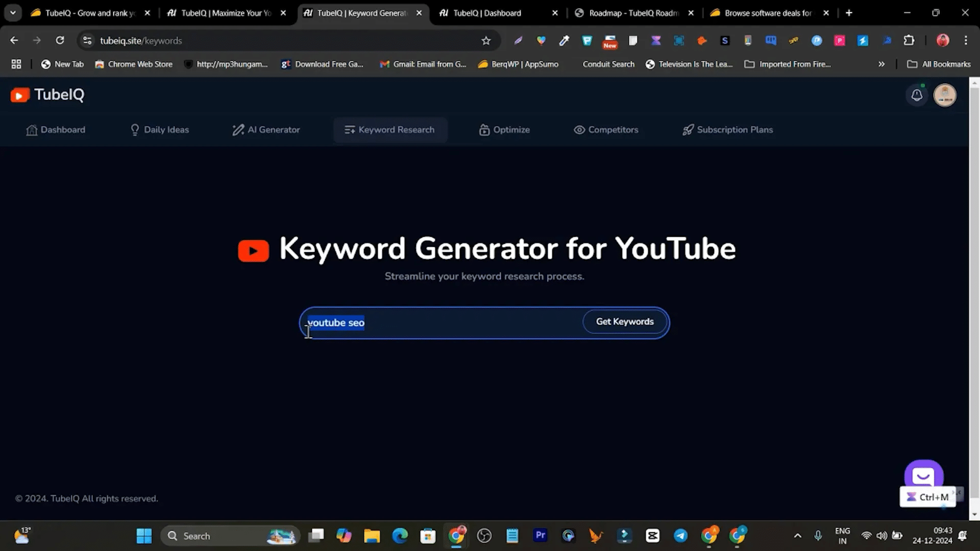This screenshot has height=551, width=980.
Task: Show hidden system tray icons
Action: (797, 536)
